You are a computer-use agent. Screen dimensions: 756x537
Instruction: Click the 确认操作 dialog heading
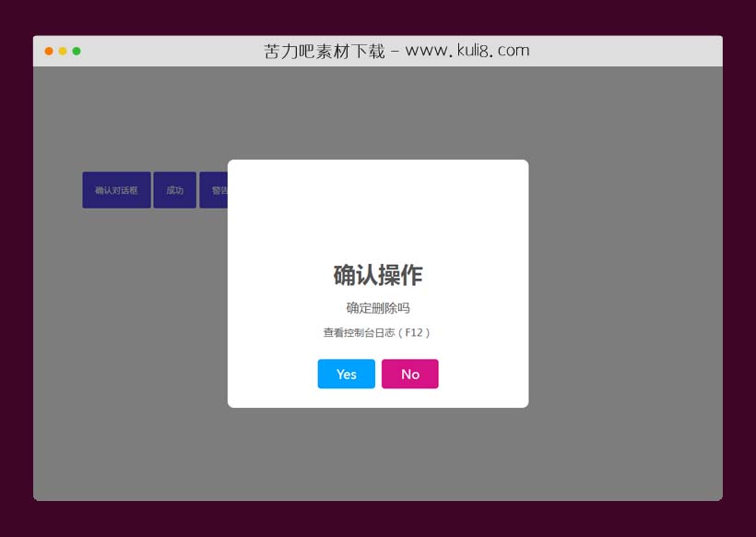[x=377, y=274]
